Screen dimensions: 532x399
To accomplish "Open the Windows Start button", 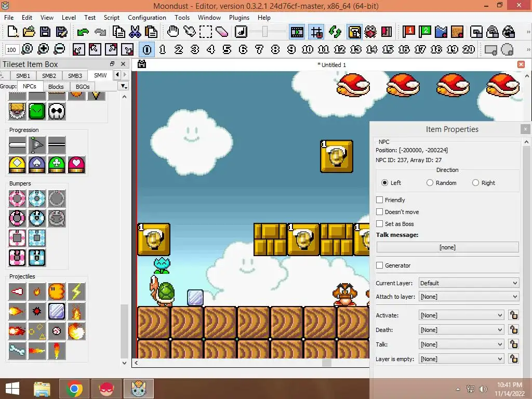I will coord(12,389).
